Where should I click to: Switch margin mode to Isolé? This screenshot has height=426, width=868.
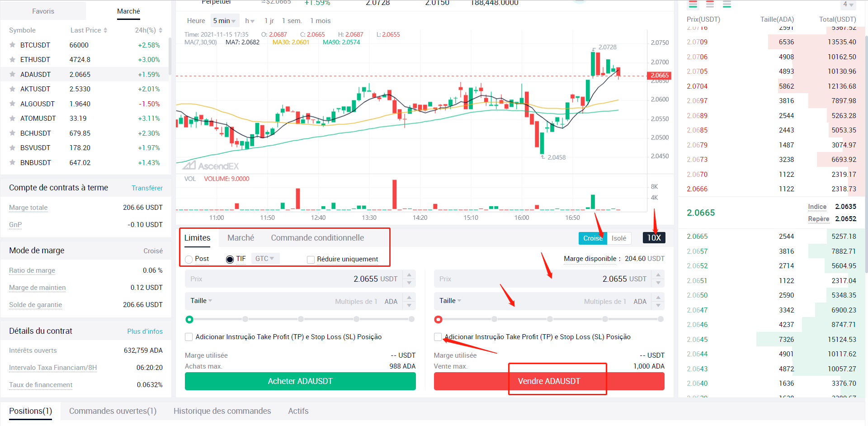coord(619,238)
